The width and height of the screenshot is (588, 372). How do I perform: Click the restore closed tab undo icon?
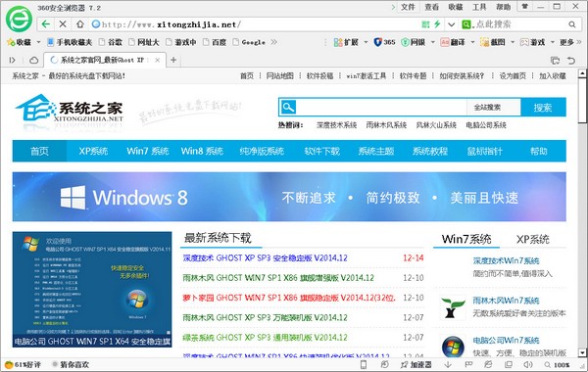(571, 61)
